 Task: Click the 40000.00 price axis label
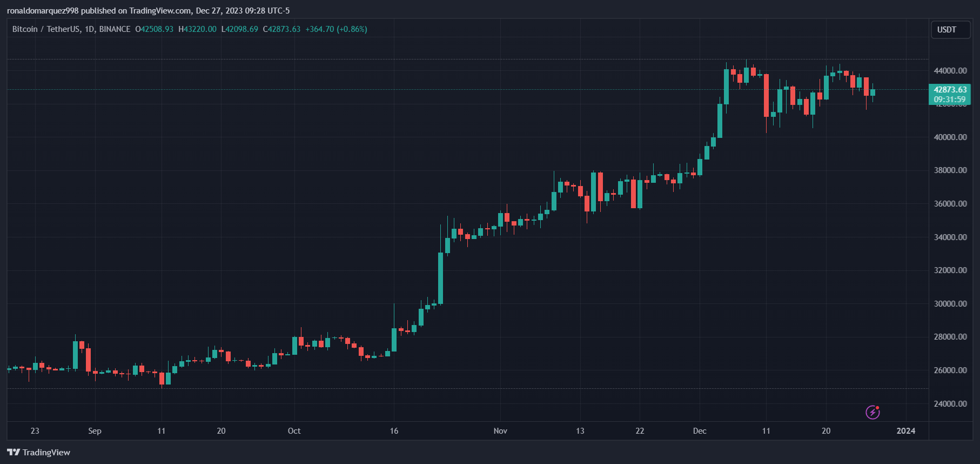coord(950,137)
